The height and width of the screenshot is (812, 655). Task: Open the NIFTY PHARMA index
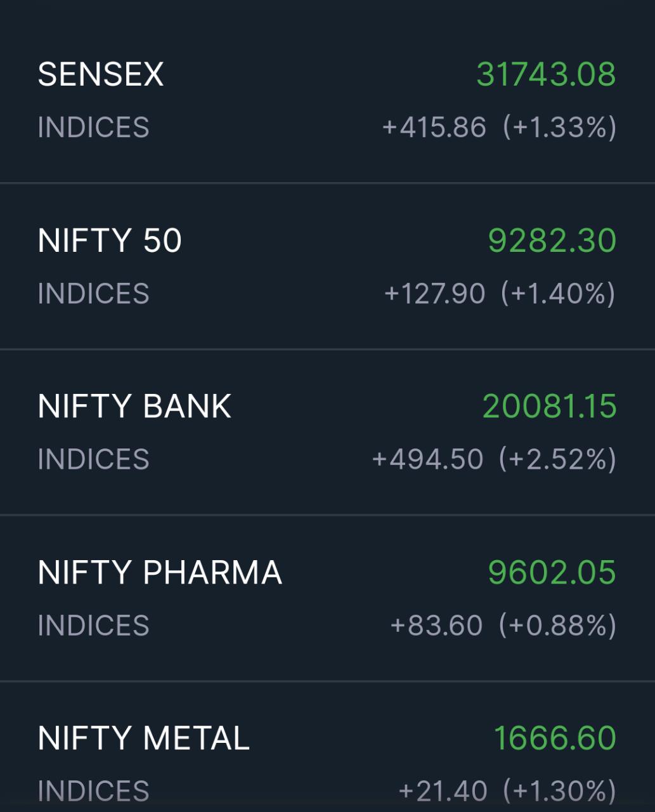pyautogui.click(x=160, y=572)
